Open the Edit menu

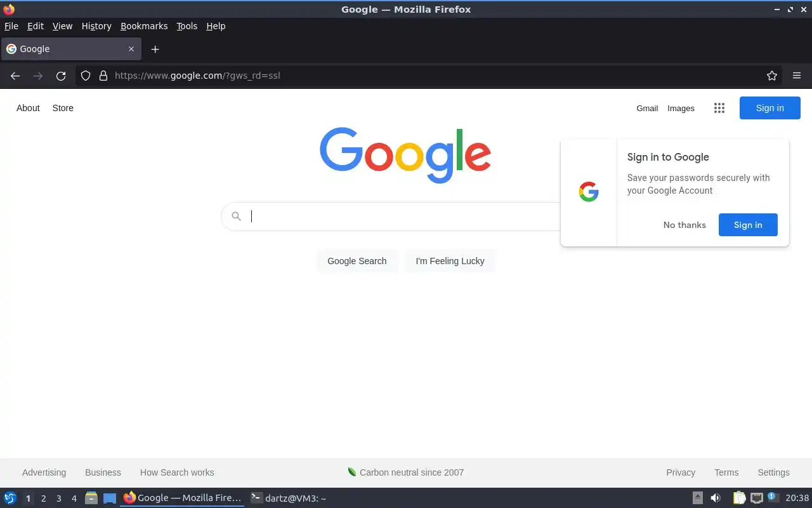point(36,26)
